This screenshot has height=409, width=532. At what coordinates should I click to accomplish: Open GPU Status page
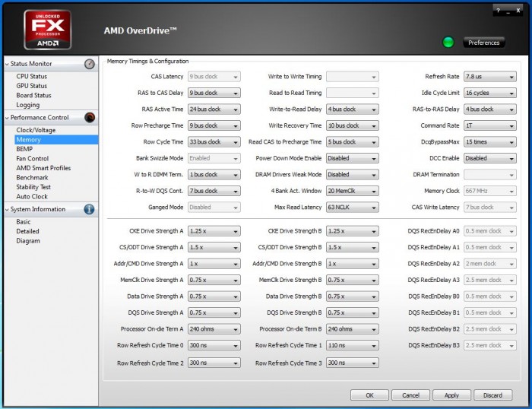(32, 86)
